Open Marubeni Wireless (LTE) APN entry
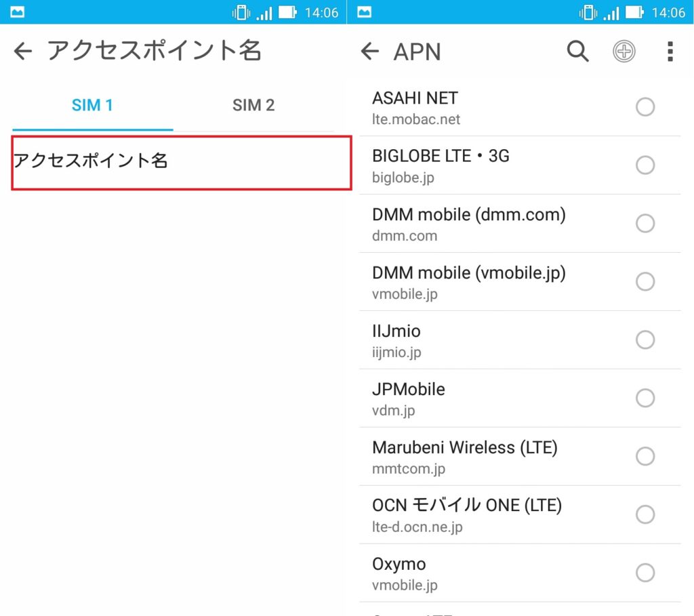694x616 pixels. coord(520,457)
